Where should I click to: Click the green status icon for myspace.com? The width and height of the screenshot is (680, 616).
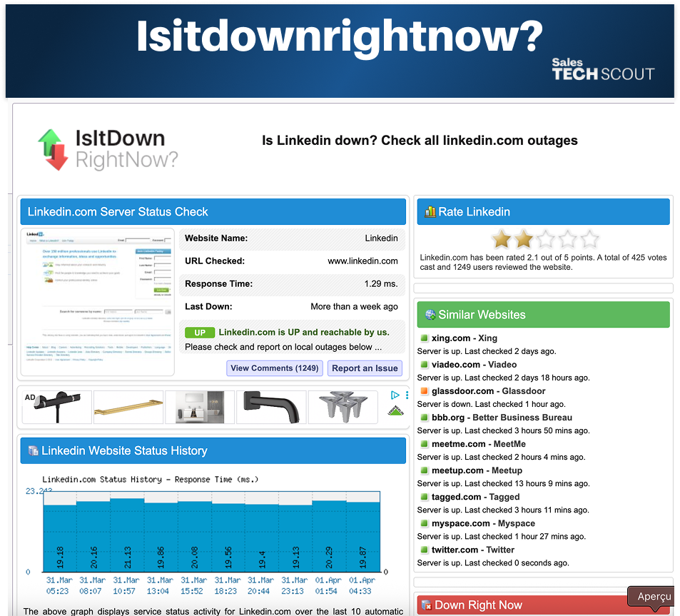[424, 523]
